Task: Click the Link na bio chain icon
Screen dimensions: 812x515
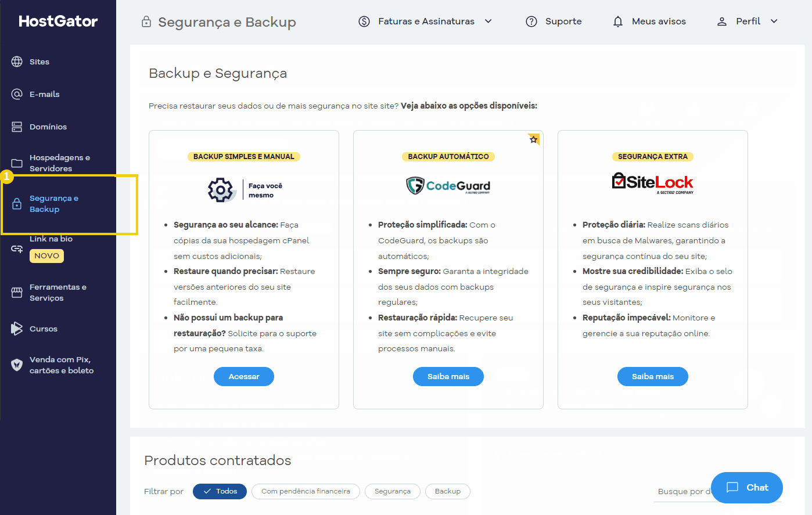Action: 17,249
